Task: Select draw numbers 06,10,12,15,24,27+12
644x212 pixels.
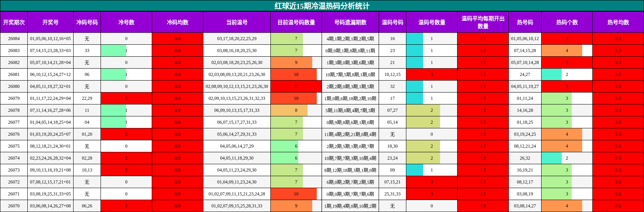Action: coord(50,74)
